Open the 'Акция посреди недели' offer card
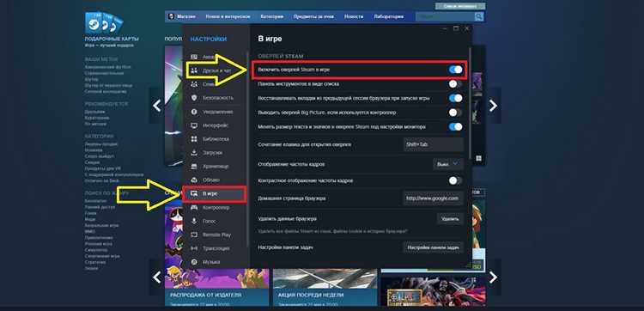 point(325,288)
